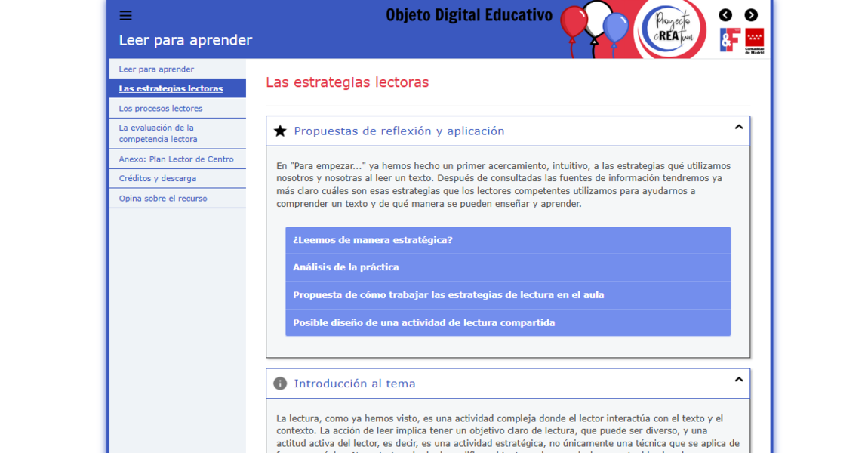The image size is (868, 453).
Task: Go to next page arrow icon
Action: pos(751,15)
